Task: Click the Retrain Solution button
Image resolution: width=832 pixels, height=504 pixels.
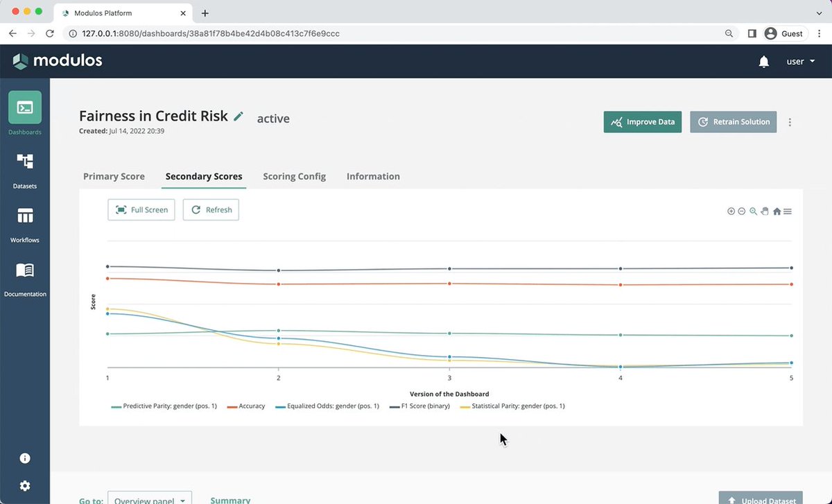Action: 734,122
